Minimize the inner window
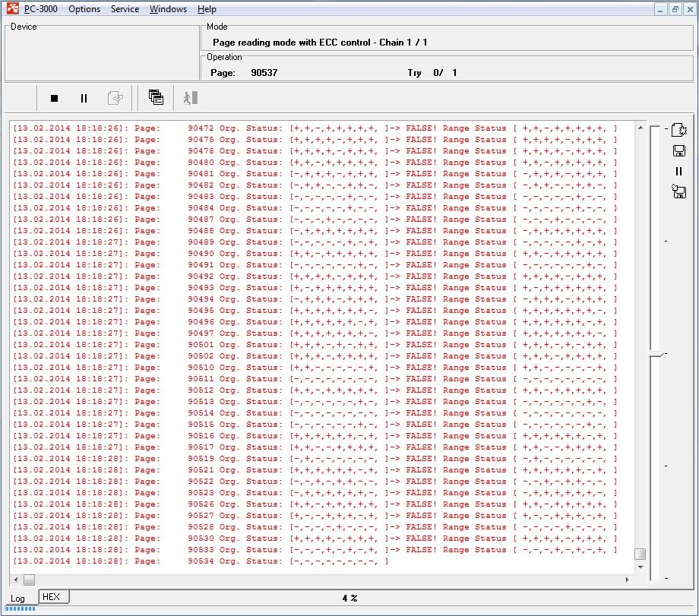The image size is (699, 616). pyautogui.click(x=660, y=9)
